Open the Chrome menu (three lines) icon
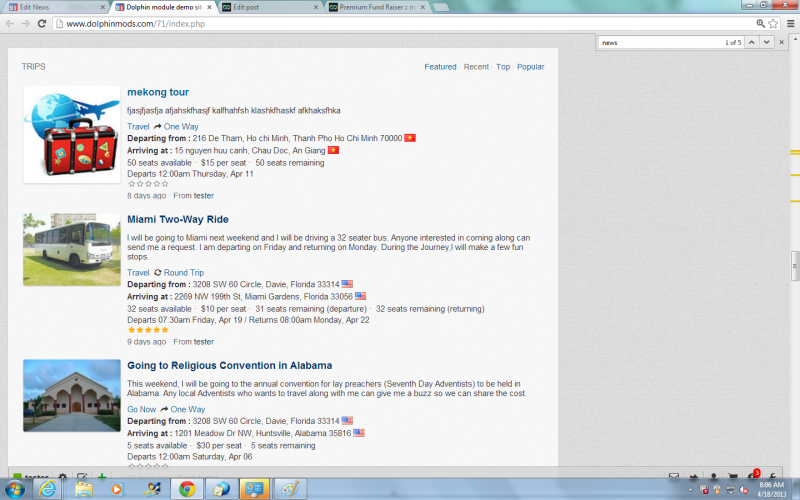Viewport: 800px width, 500px height. (x=790, y=23)
